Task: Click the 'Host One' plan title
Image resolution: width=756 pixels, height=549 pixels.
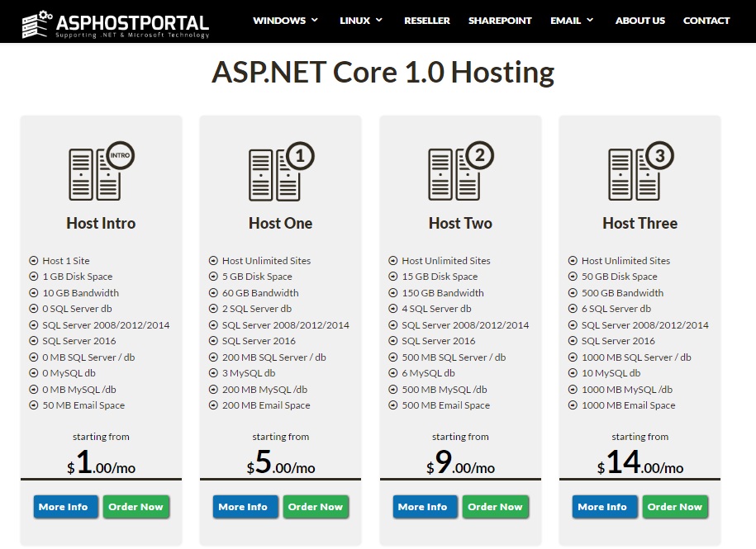Action: coord(281,223)
